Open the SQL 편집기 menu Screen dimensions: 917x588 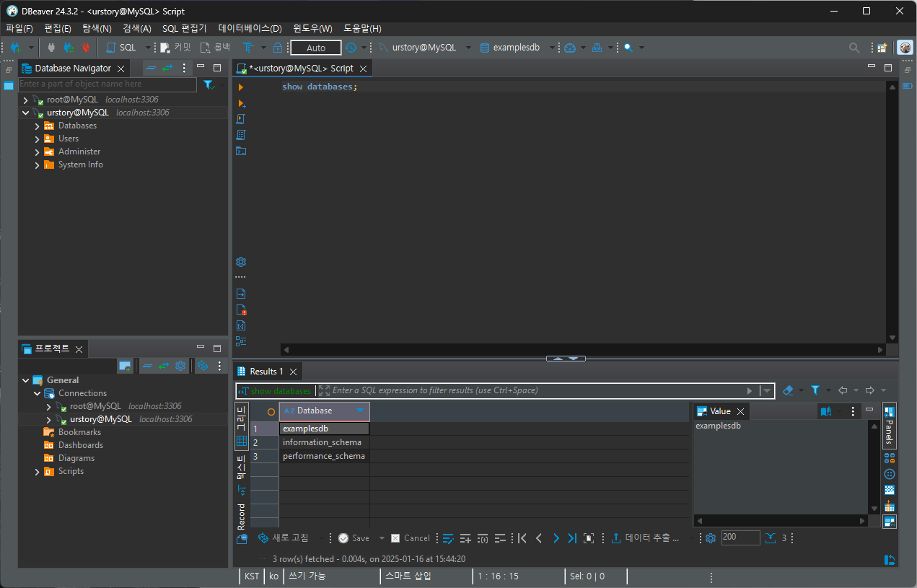click(x=184, y=28)
